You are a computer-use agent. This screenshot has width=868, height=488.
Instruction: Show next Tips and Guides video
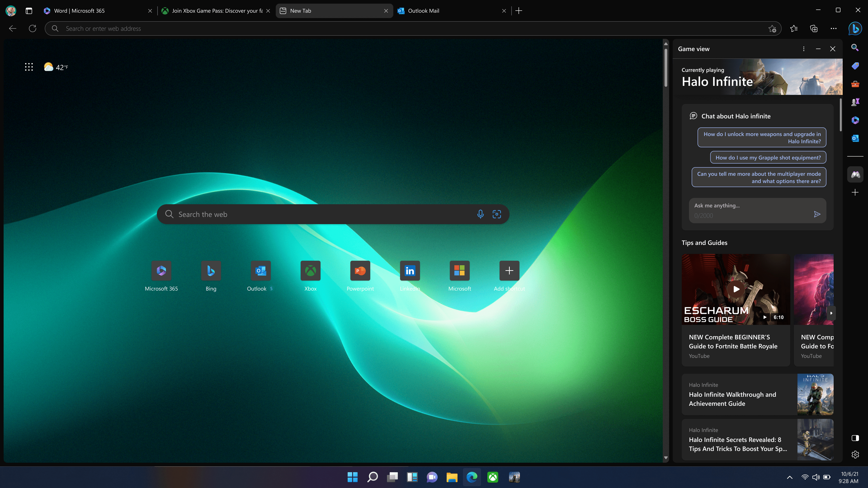[x=831, y=313]
